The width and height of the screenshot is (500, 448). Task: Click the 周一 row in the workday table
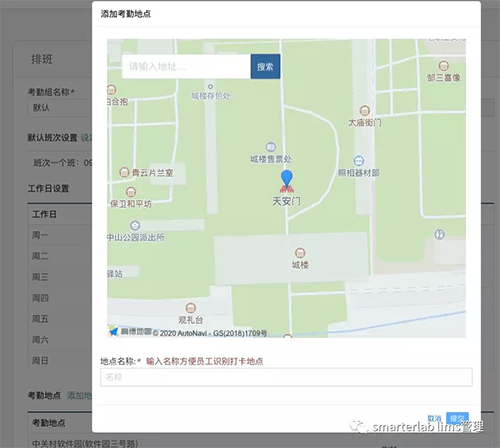[x=60, y=235]
